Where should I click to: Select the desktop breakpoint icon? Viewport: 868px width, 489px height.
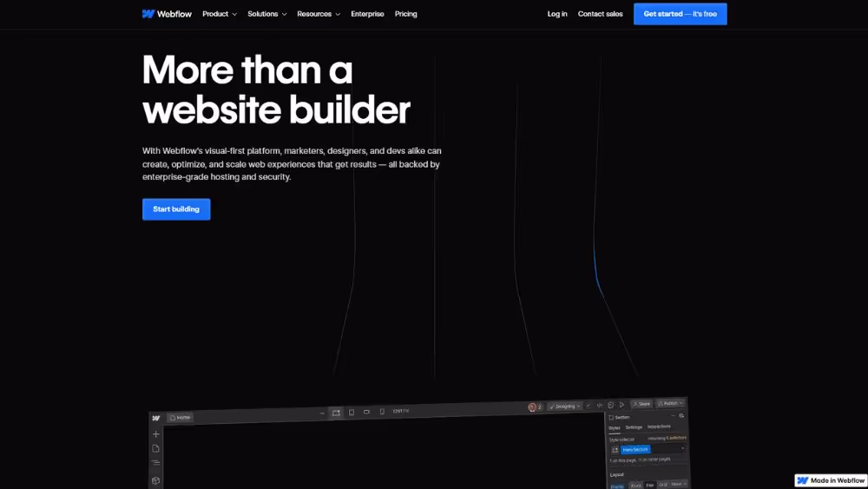(x=336, y=413)
